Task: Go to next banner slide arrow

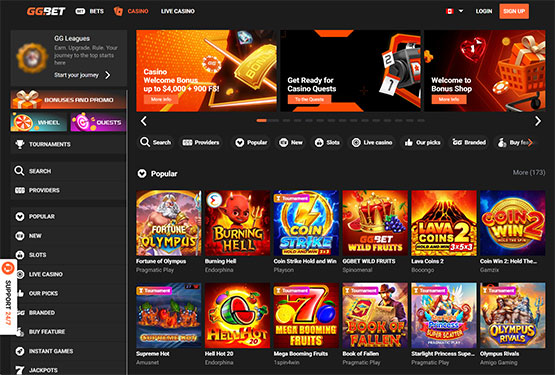Action: coord(538,121)
